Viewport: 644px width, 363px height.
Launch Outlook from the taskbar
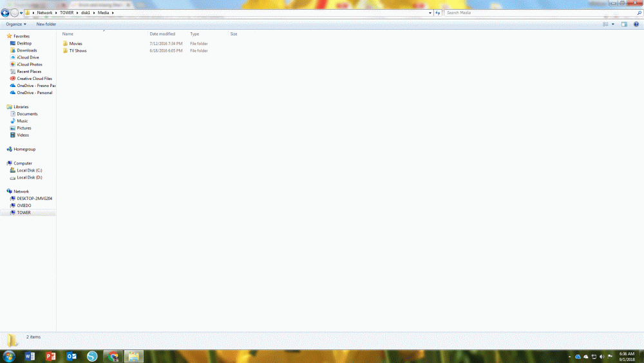(x=71, y=357)
